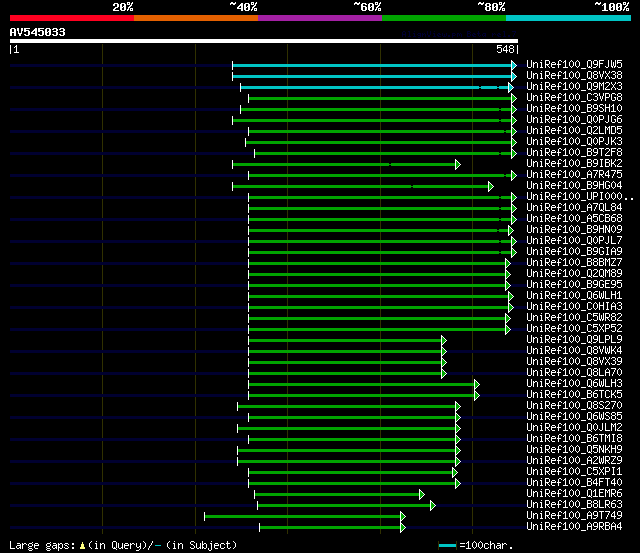
Task: Select the UniRef100_B9HN09 label
Action: (x=574, y=229)
